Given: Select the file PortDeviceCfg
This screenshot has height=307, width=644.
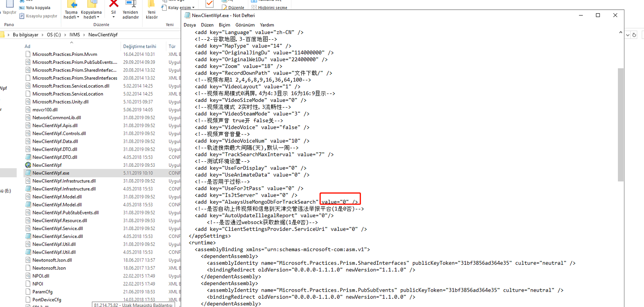Looking at the screenshot, I should (x=47, y=300).
